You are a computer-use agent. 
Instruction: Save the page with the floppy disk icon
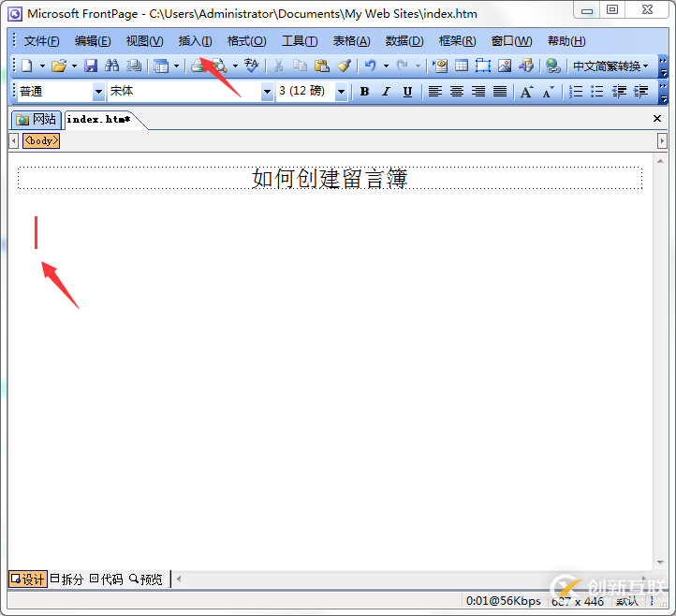pyautogui.click(x=91, y=66)
